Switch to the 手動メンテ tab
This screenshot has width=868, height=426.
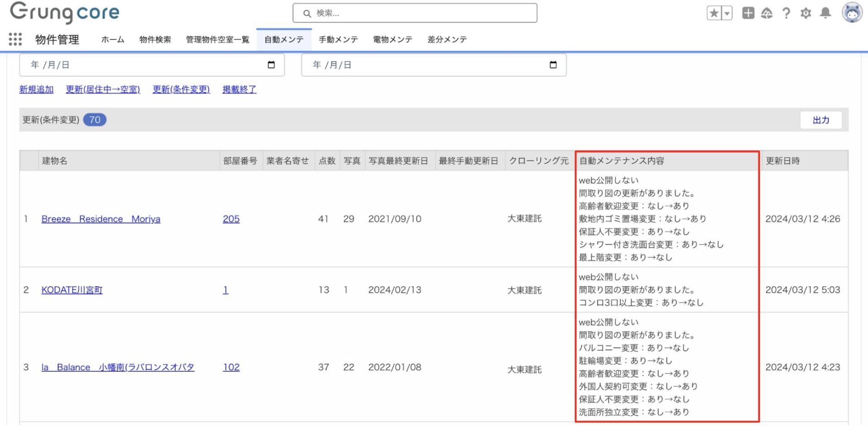338,40
